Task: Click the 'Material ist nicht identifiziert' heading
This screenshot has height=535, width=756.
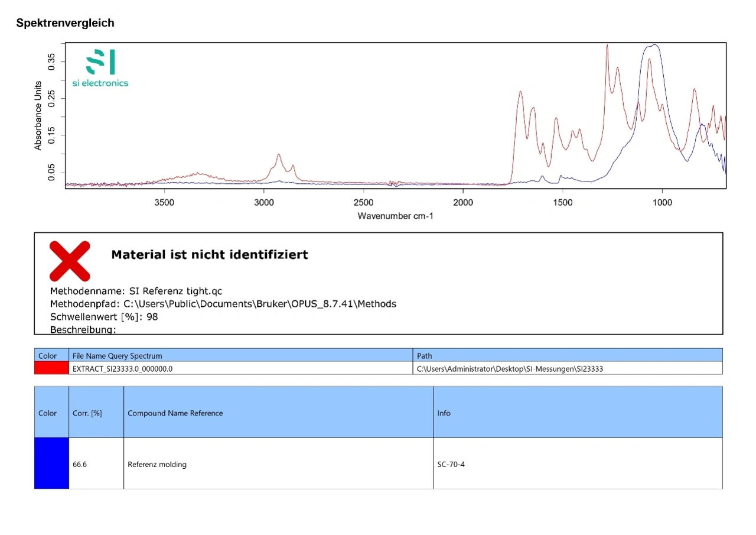Action: (x=210, y=255)
